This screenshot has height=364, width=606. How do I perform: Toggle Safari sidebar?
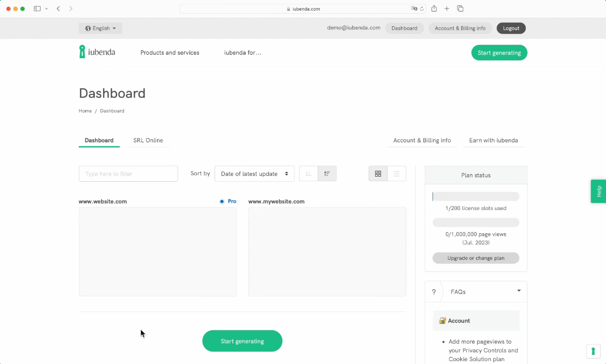(x=37, y=9)
